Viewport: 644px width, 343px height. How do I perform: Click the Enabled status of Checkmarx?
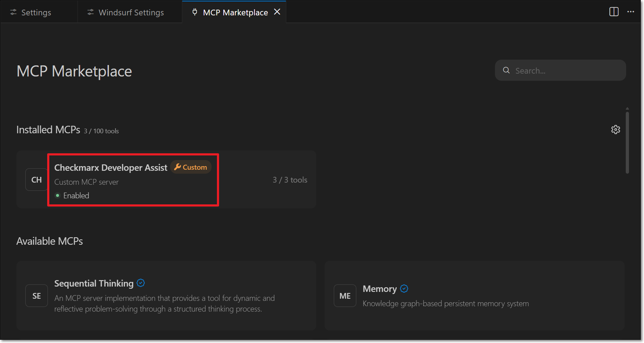tap(76, 195)
